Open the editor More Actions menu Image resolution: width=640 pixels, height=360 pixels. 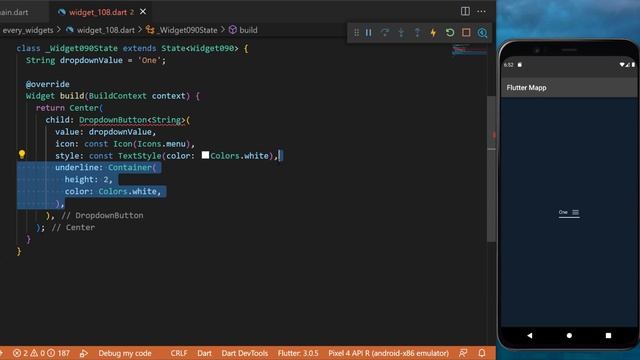pos(482,11)
